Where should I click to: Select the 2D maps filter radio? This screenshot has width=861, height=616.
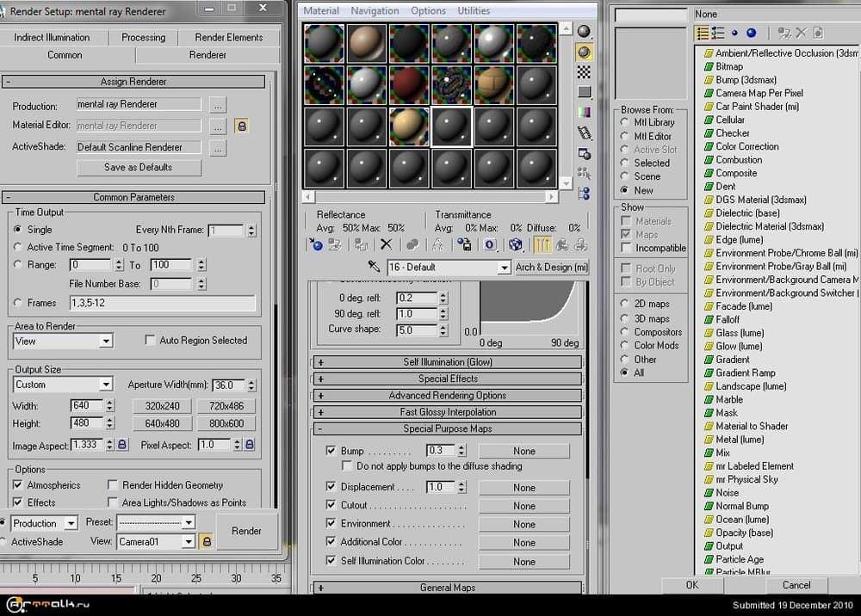pyautogui.click(x=624, y=304)
